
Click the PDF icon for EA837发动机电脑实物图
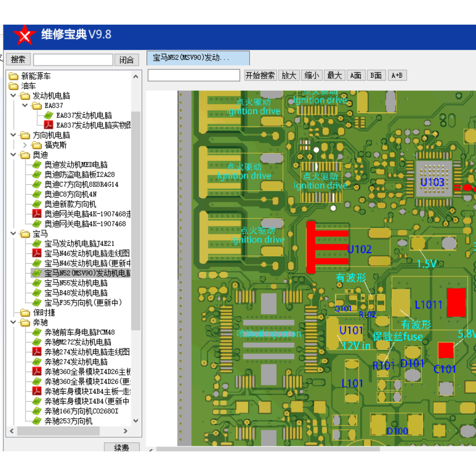(x=48, y=125)
